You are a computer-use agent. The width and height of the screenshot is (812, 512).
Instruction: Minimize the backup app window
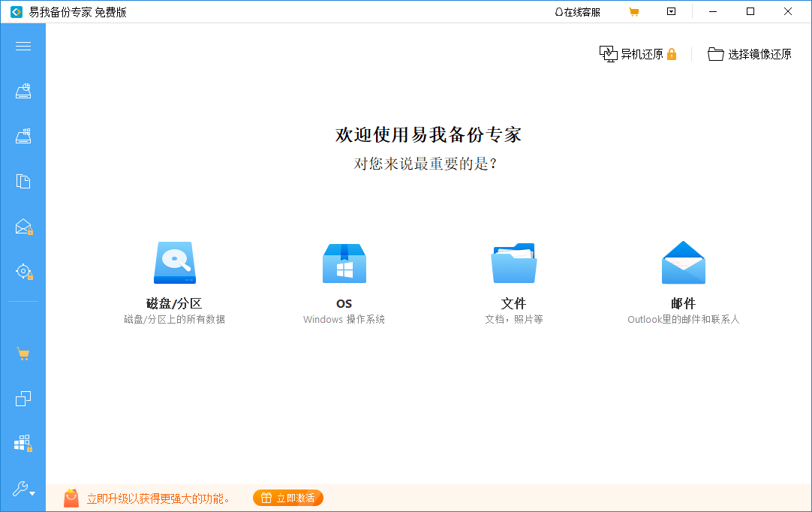pyautogui.click(x=713, y=11)
